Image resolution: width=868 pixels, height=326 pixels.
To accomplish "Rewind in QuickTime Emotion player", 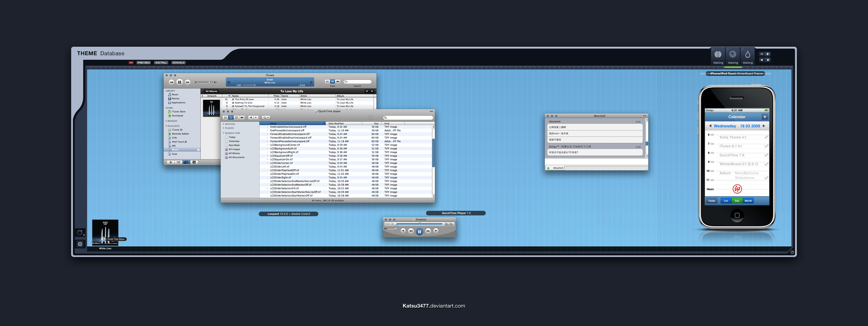I will coord(411,231).
